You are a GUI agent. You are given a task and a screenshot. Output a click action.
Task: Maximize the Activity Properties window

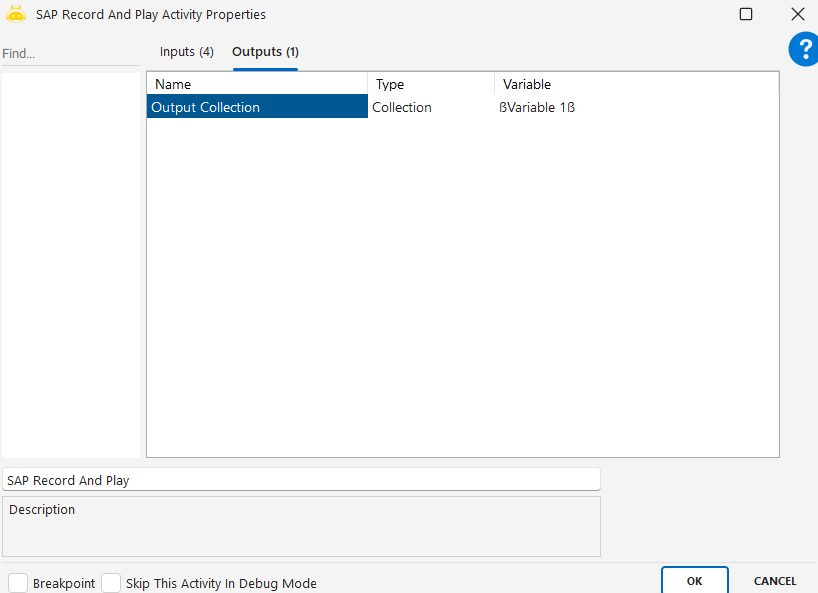(746, 15)
